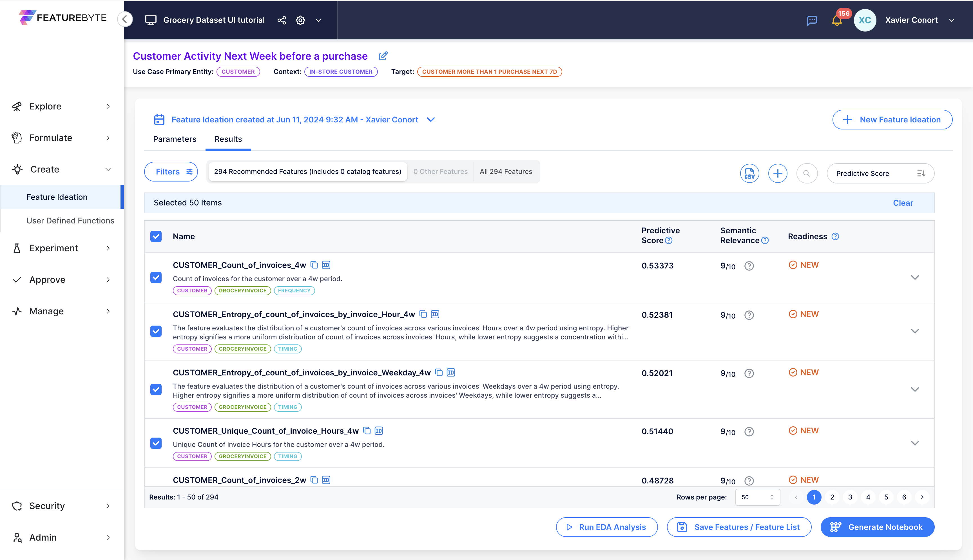Expand the Formulate sidebar menu

tap(62, 138)
